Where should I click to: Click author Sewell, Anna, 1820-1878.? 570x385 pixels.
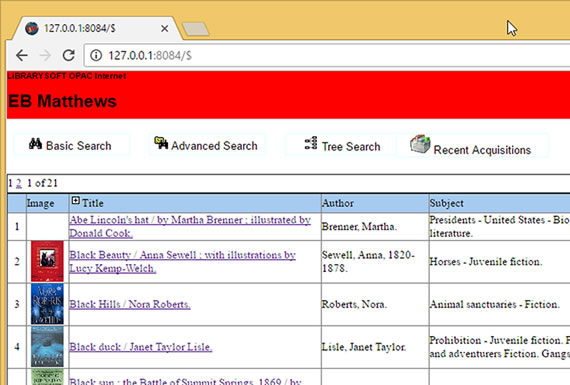[368, 262]
